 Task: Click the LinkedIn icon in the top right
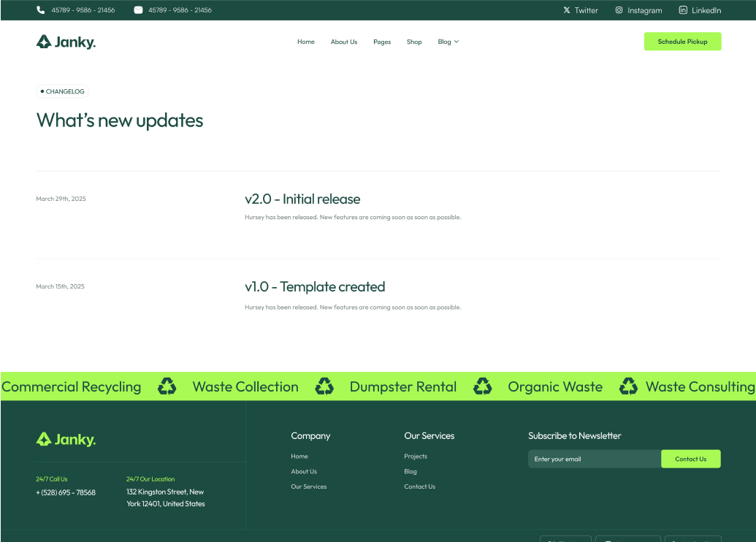682,10
